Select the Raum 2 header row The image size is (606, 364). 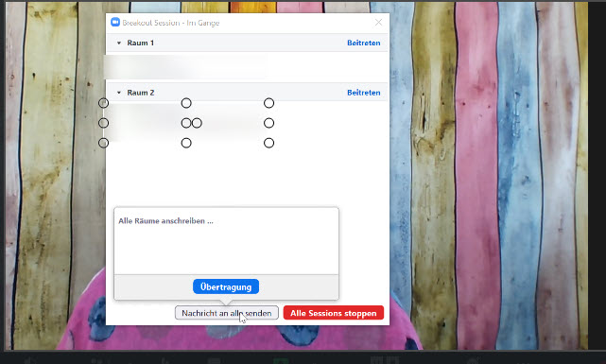pyautogui.click(x=248, y=93)
